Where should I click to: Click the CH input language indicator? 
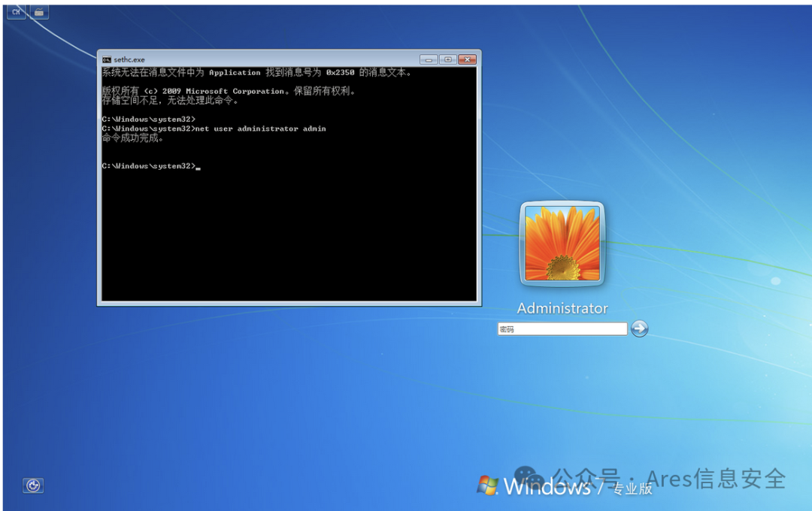[x=16, y=11]
